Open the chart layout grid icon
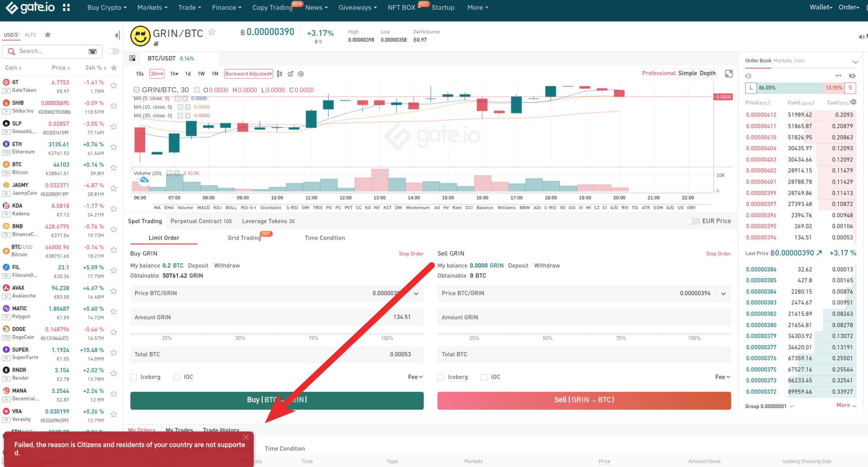 point(132,58)
